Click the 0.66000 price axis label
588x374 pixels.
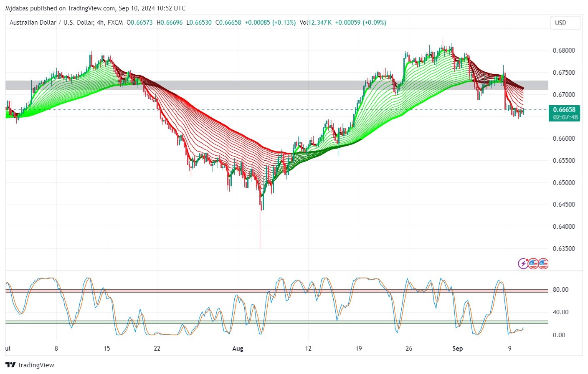tap(564, 139)
